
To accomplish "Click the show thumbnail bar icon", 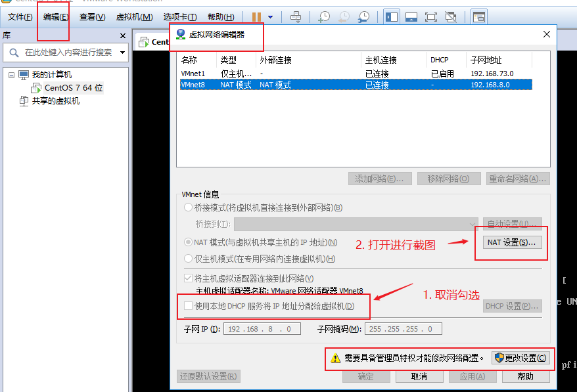I will (411, 16).
